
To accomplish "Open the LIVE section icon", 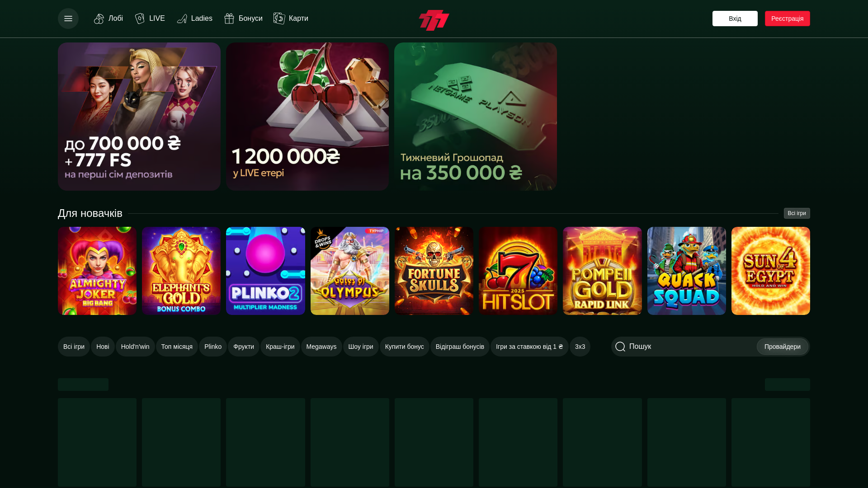I will click(x=140, y=19).
